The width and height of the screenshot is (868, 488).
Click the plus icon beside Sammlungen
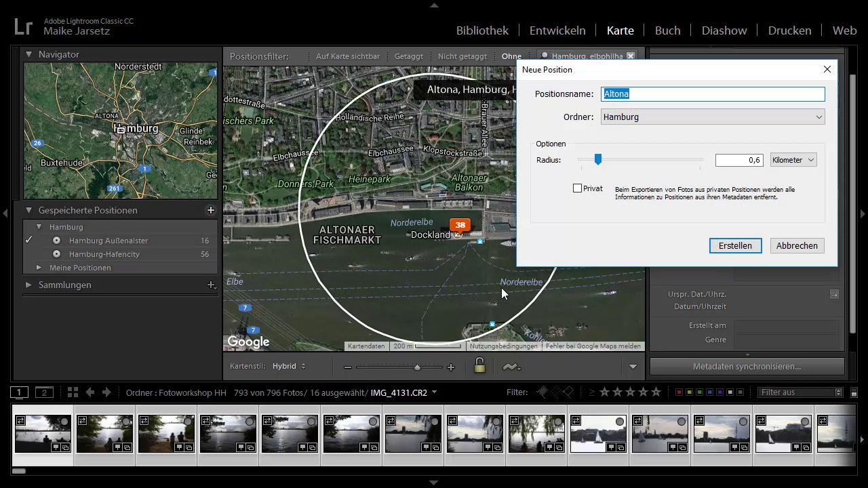211,285
